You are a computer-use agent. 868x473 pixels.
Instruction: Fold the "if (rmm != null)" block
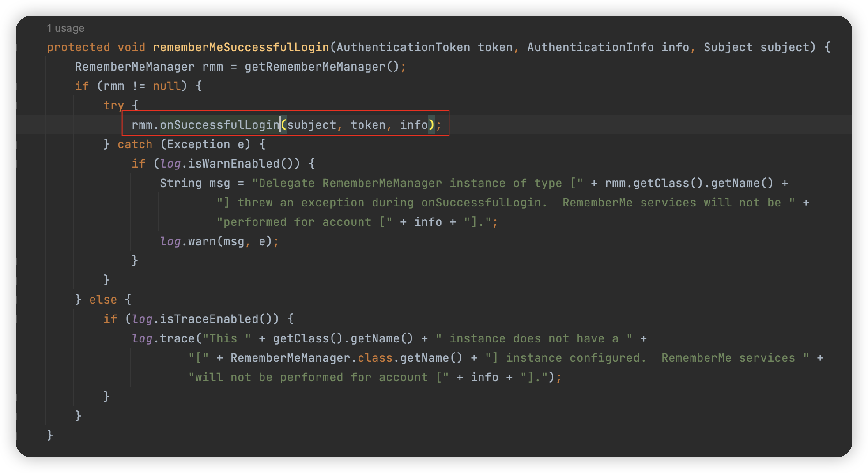pyautogui.click(x=17, y=86)
